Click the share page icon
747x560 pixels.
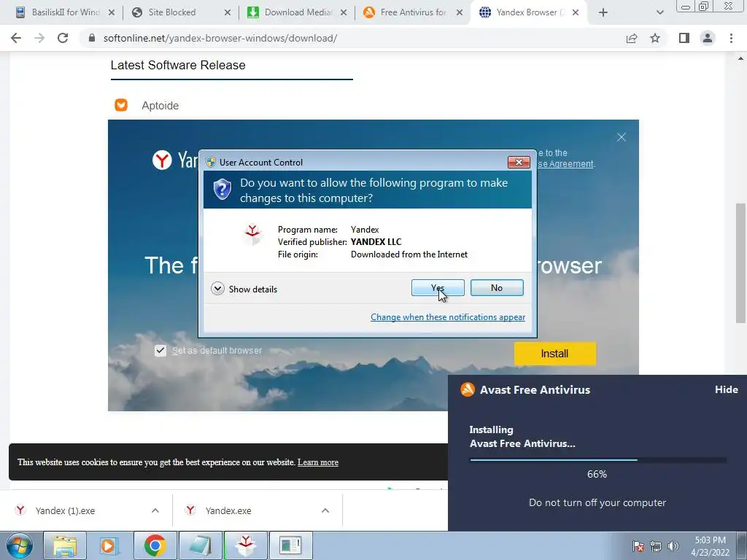pos(632,38)
